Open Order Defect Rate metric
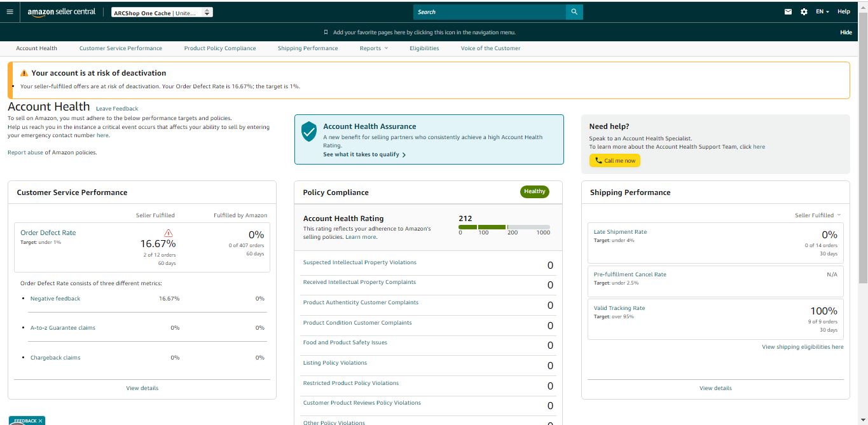This screenshot has width=868, height=425. (x=48, y=233)
